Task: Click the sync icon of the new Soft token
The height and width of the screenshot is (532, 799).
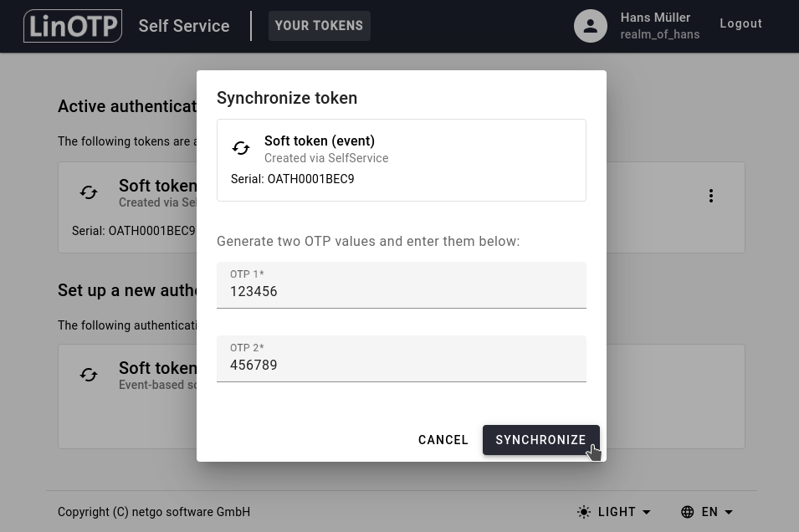Action: coord(89,375)
